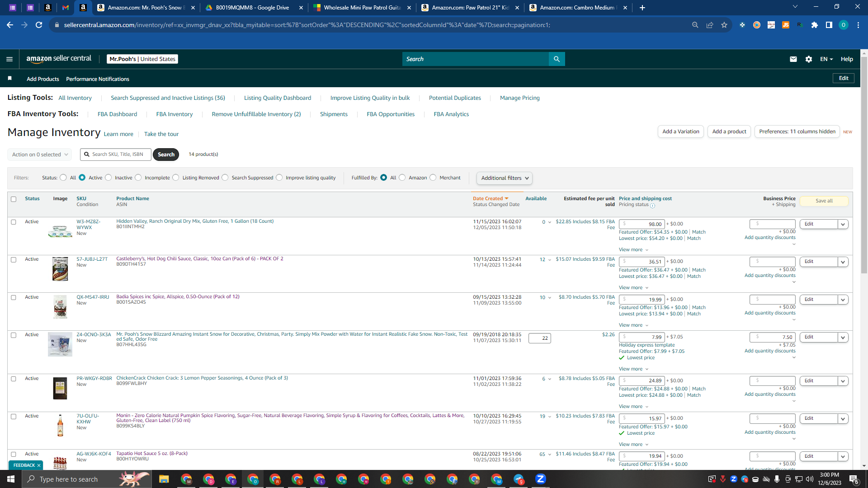Close the Google Drive tab

click(x=302, y=8)
